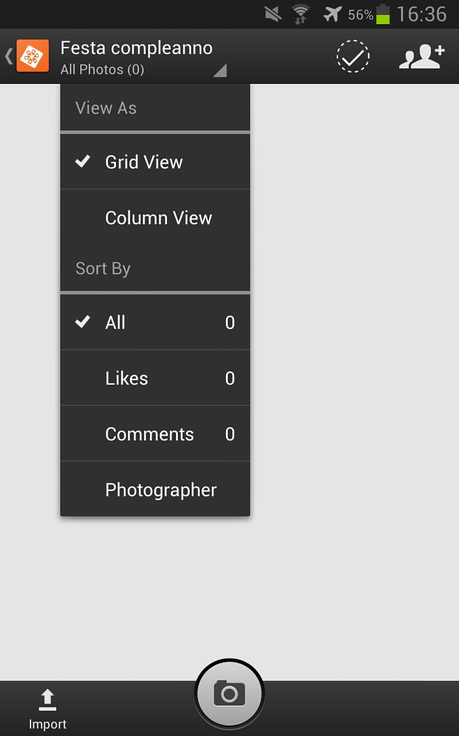
Task: Tap the All Photos (0) subtitle
Action: [102, 69]
